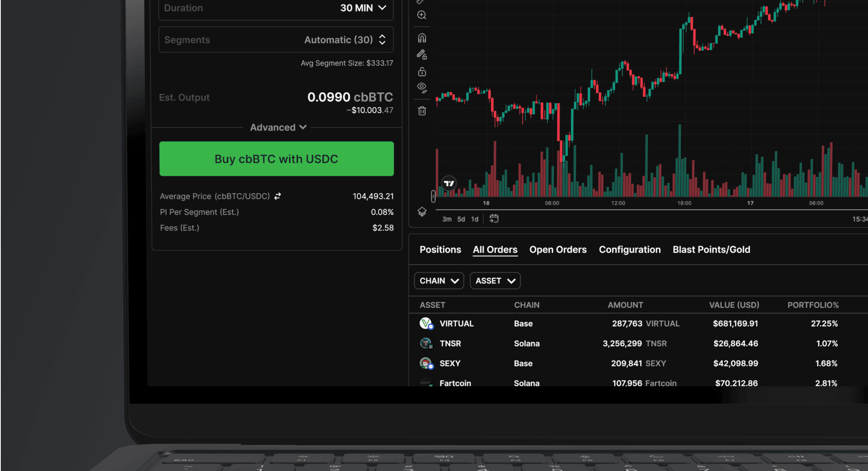The height and width of the screenshot is (471, 868).
Task: Click the Base chain cell for VIRTUAL
Action: 523,324
